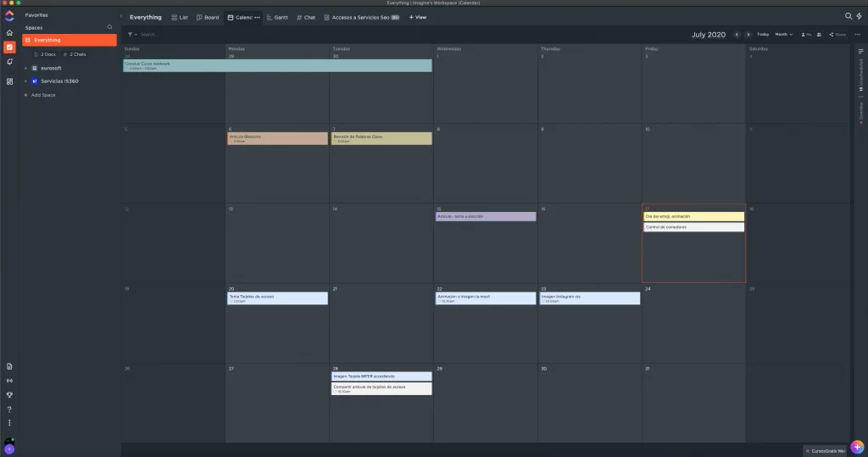Image resolution: width=868 pixels, height=457 pixels.
Task: Open Compartir artículo de tarjetas de acceso
Action: [381, 389]
